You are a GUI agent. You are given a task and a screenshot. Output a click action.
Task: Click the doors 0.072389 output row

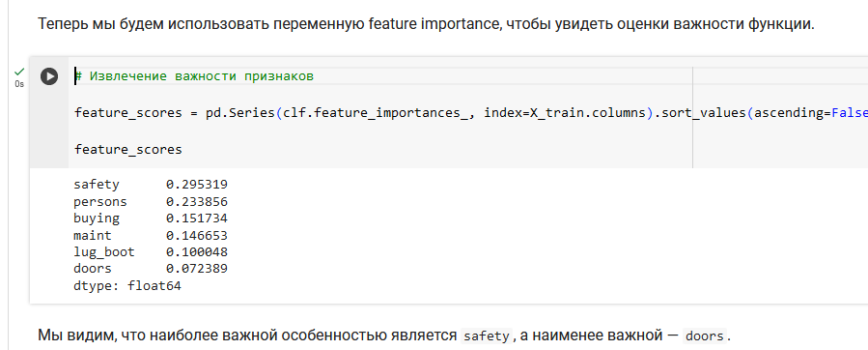point(151,269)
